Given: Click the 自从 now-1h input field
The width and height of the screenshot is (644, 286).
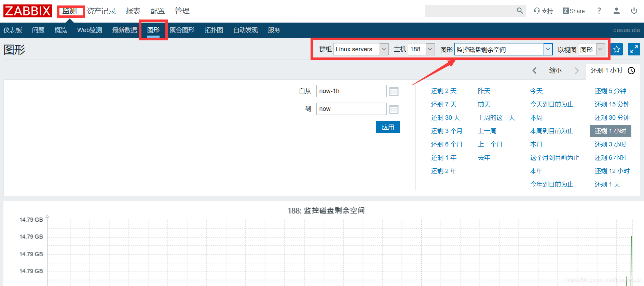Looking at the screenshot, I should click(351, 91).
